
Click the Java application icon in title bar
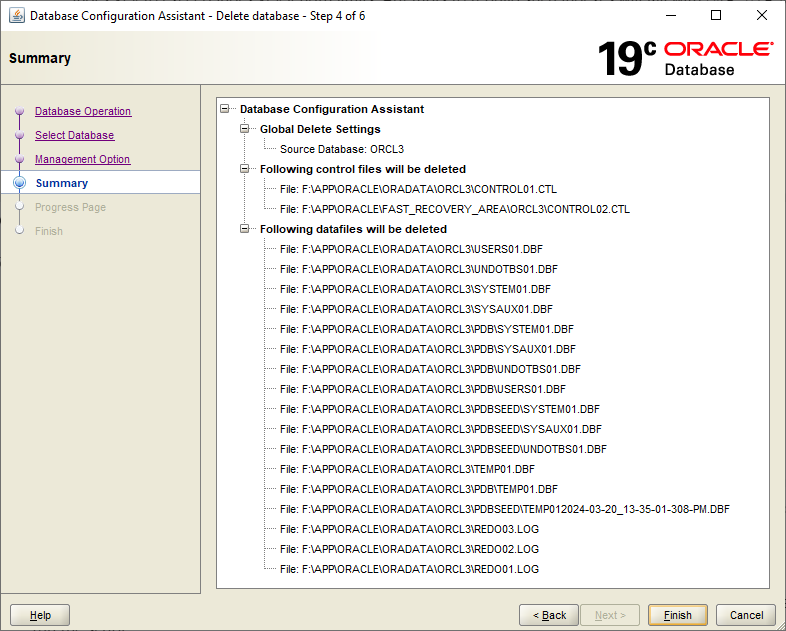17,16
